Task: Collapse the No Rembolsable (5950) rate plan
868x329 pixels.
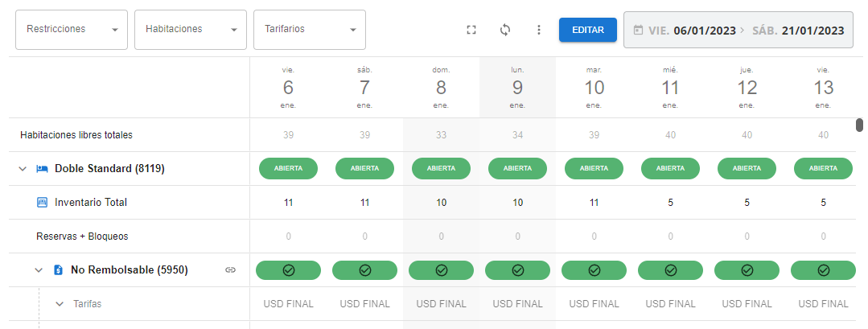Action: [x=39, y=270]
